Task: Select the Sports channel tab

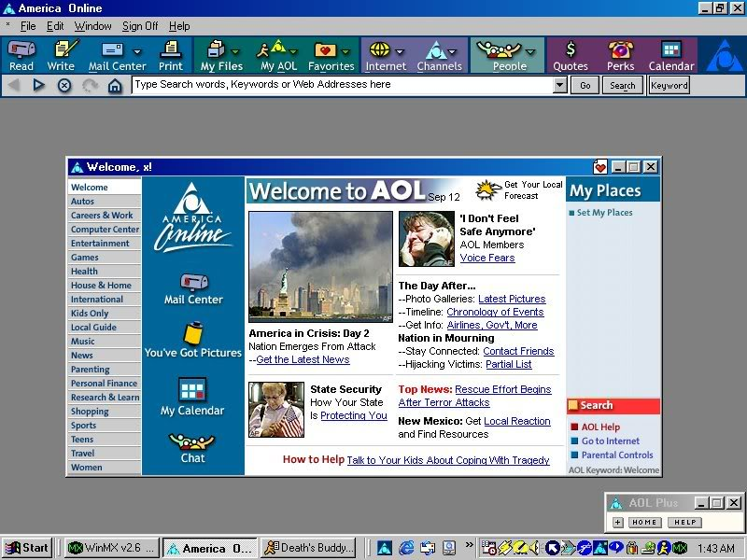Action: (105, 426)
